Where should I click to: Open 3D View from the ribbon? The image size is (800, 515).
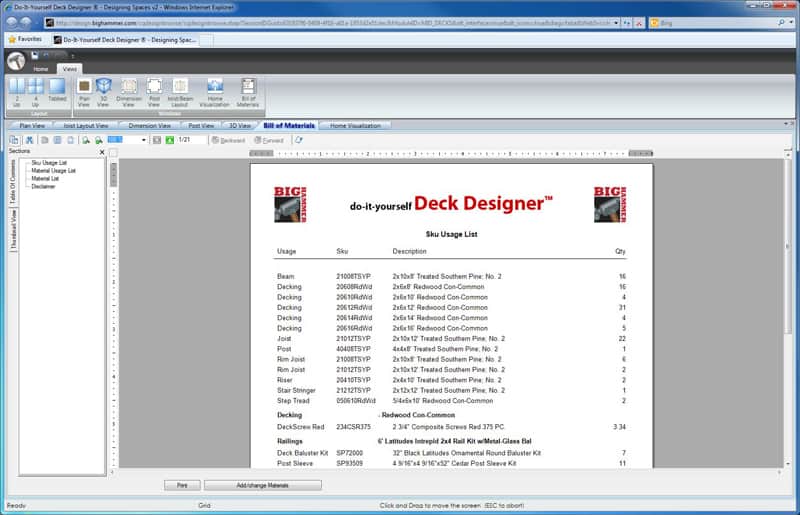[103, 93]
